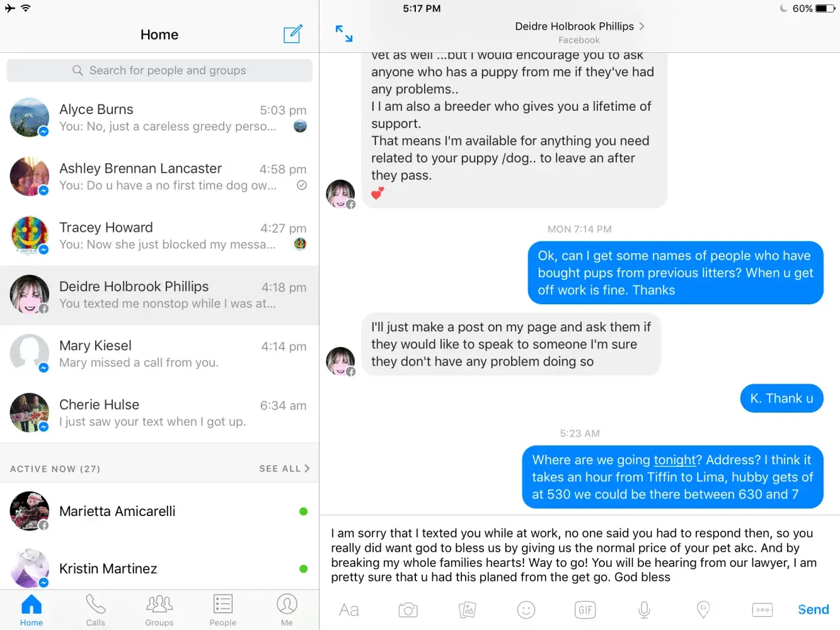The image size is (840, 630).
Task: Tap the compose new message icon
Action: [292, 34]
